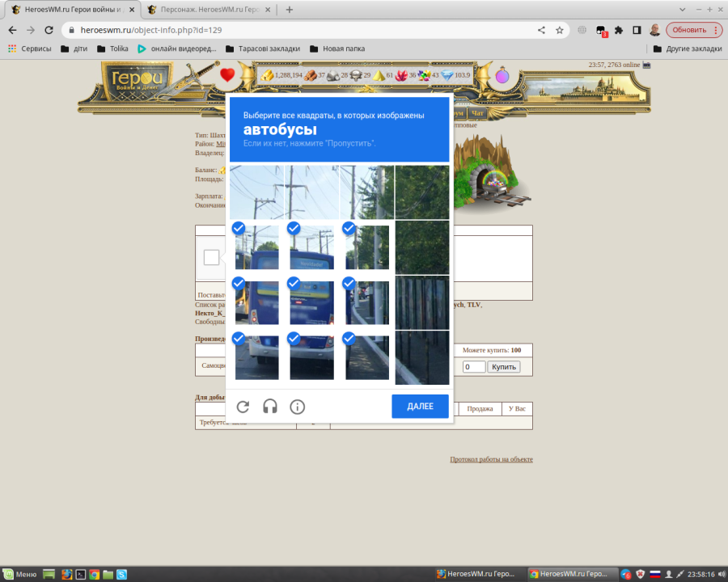Open the TLV worker profile link
The image size is (728, 582).
(x=473, y=305)
